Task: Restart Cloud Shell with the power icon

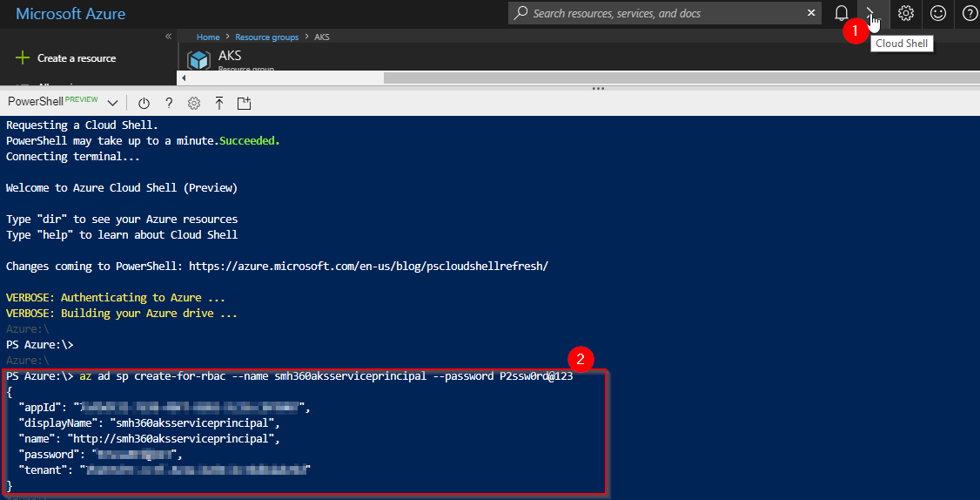Action: (144, 104)
